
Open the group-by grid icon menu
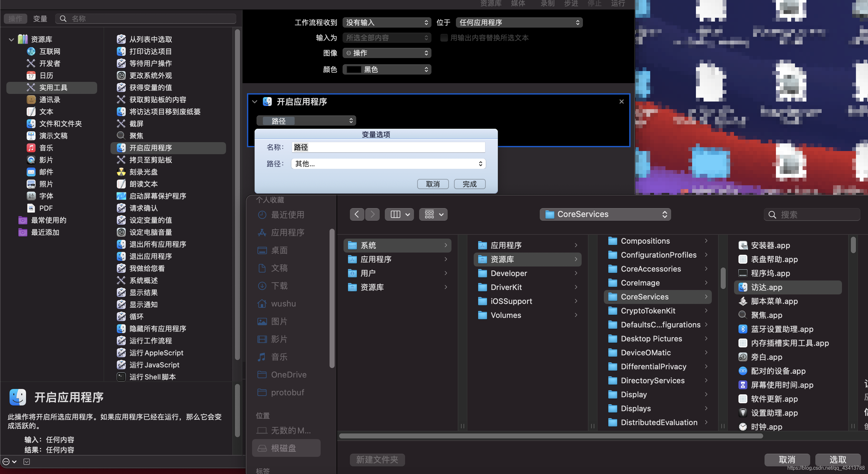point(433,214)
